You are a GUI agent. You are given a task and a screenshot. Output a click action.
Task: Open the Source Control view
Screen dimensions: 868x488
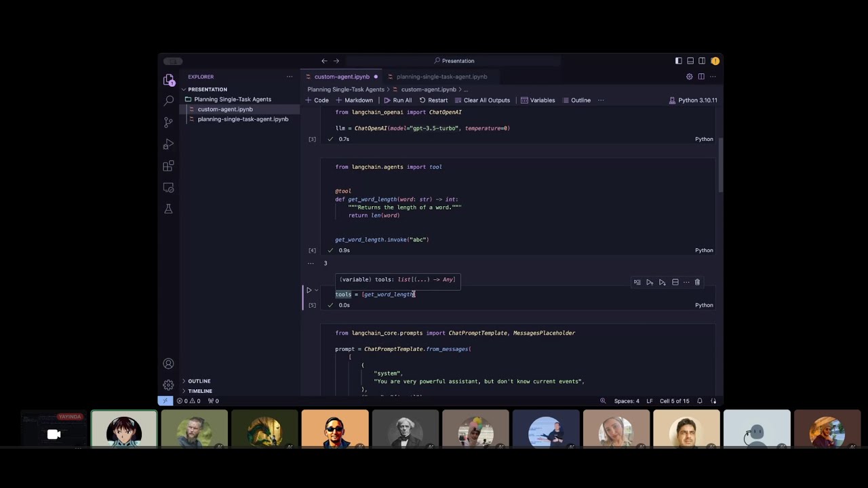169,122
